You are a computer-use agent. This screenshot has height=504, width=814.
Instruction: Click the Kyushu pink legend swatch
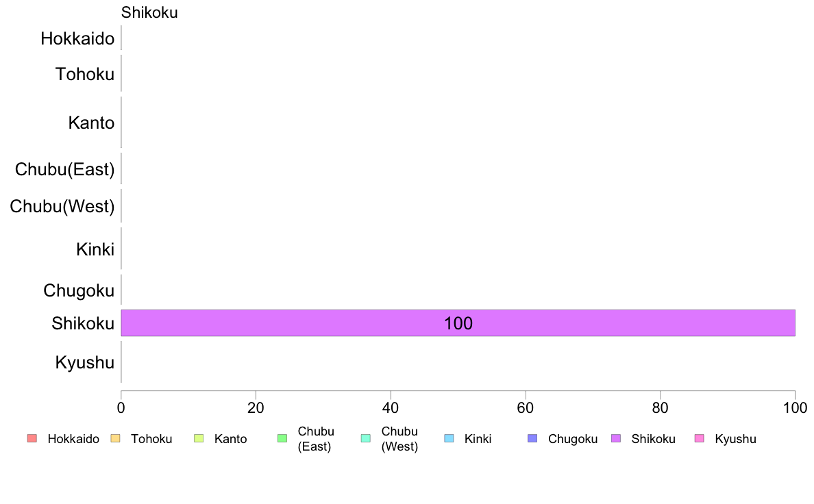(700, 438)
